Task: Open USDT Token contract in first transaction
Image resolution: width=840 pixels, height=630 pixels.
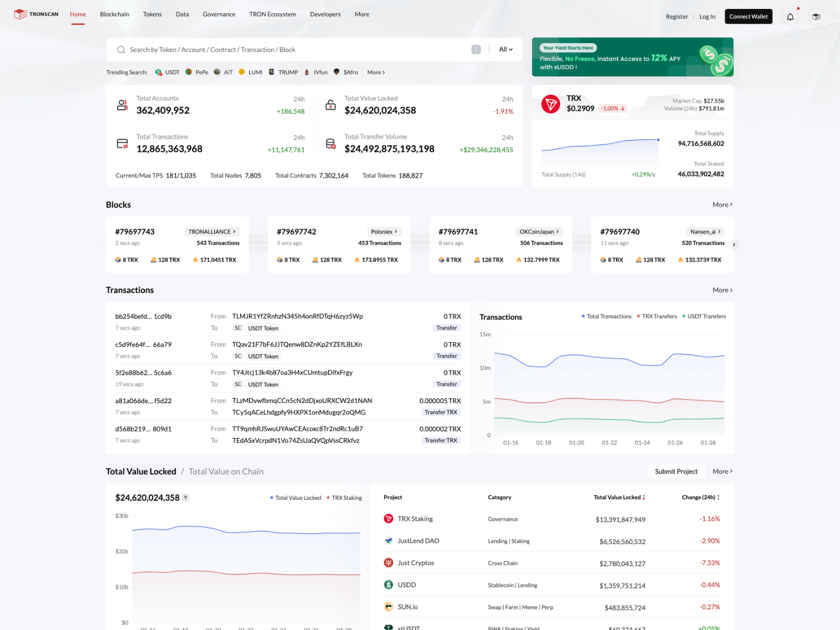Action: [x=263, y=328]
